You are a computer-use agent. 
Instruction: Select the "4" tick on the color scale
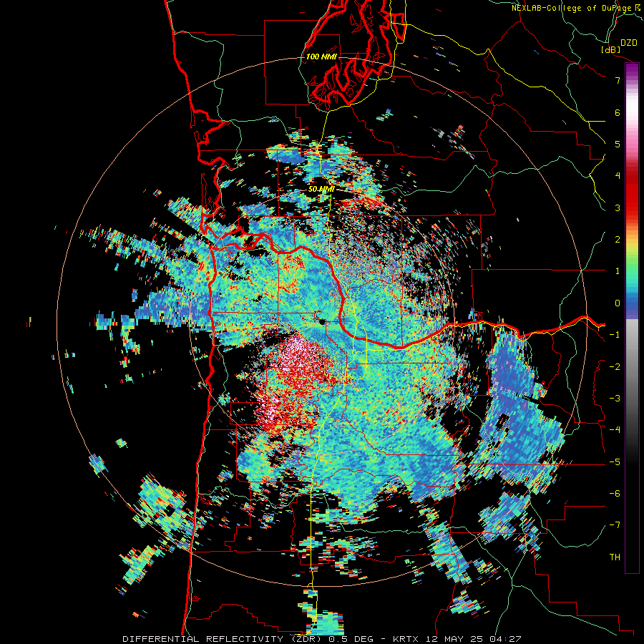tap(618, 176)
